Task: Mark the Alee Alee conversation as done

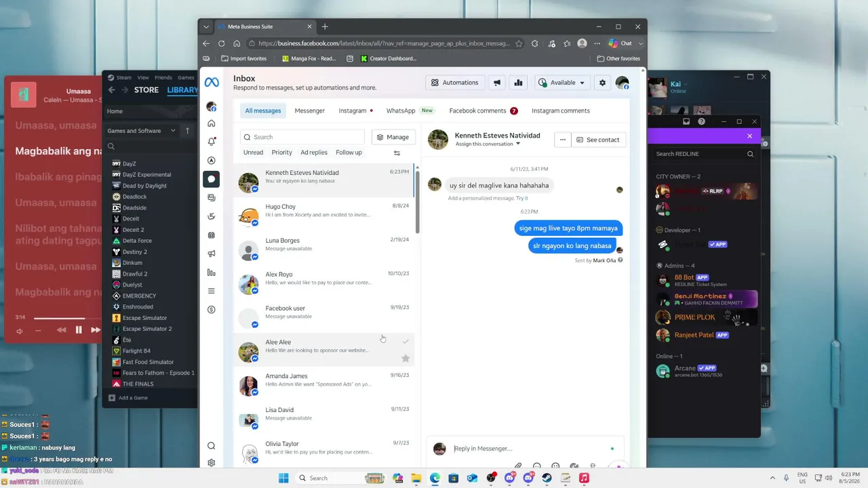Action: 406,341
